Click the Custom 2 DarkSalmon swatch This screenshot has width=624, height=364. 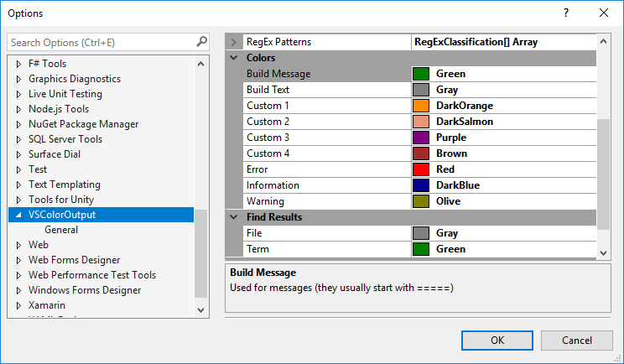422,122
